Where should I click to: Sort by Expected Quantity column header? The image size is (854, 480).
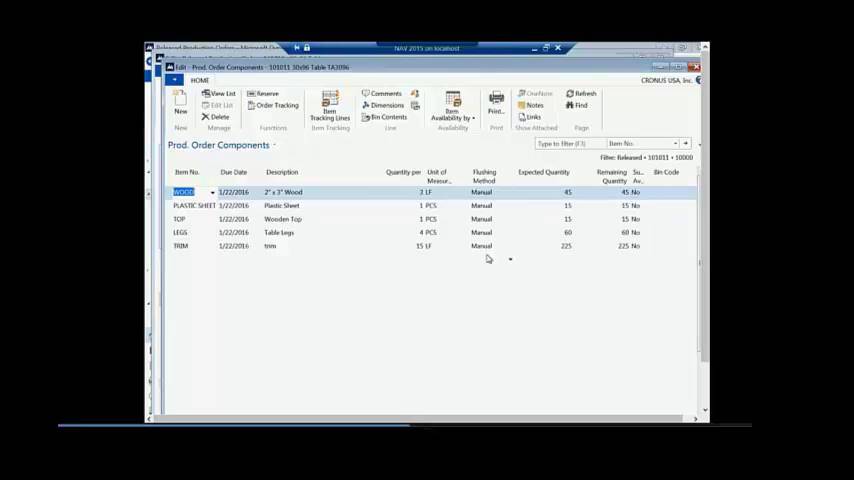pyautogui.click(x=544, y=172)
